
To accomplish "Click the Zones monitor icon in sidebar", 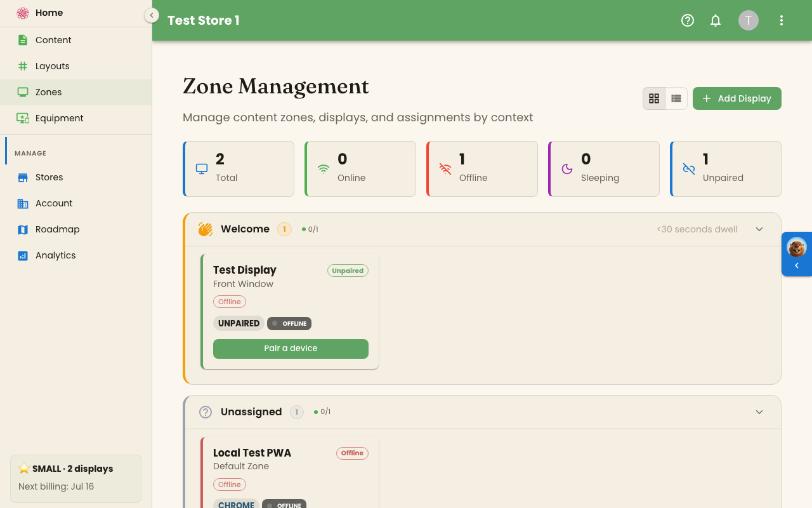I will 23,92.
